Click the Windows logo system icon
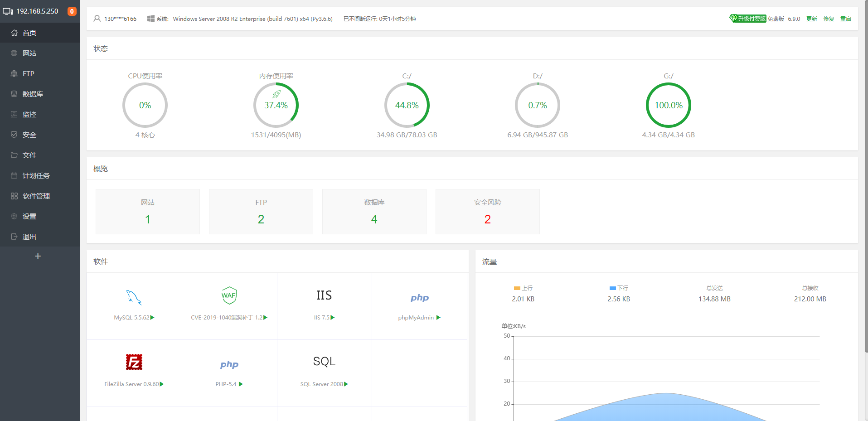The width and height of the screenshot is (868, 421). pyautogui.click(x=151, y=19)
